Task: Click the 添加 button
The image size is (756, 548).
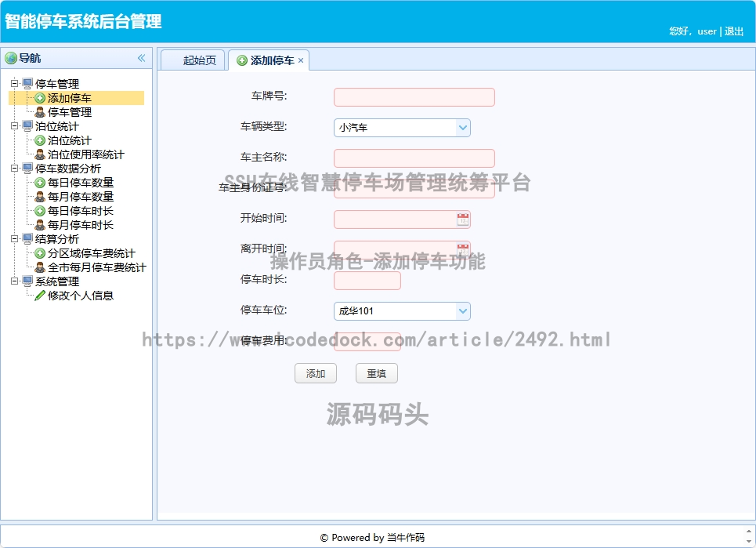Action: coord(316,374)
